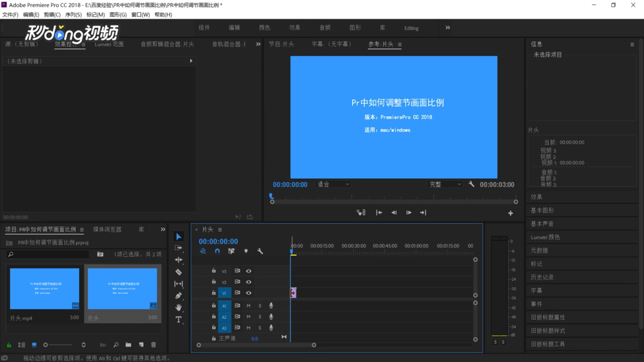The height and width of the screenshot is (362, 644).
Task: Toggle V1 track output eye
Action: 249,293
